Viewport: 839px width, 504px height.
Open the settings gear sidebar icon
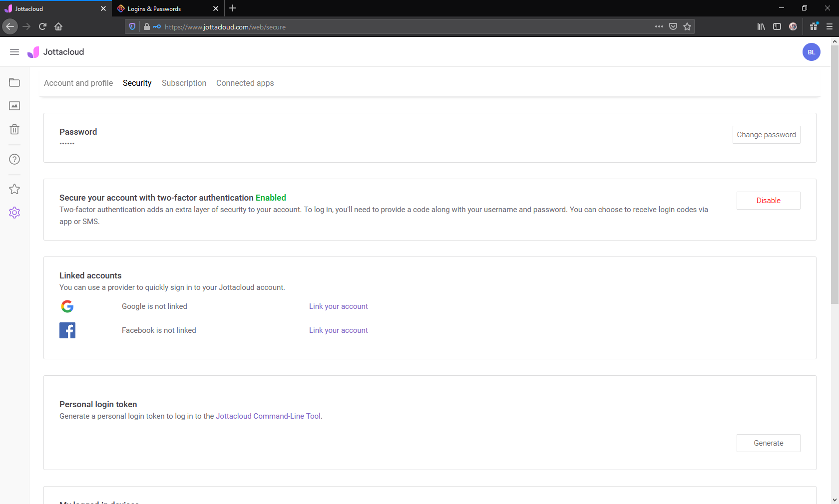[14, 213]
